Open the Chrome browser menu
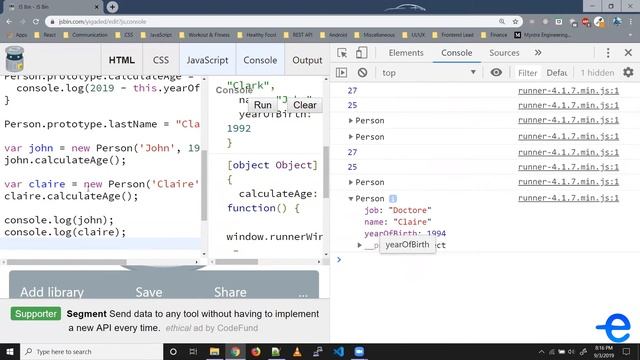 pyautogui.click(x=631, y=21)
